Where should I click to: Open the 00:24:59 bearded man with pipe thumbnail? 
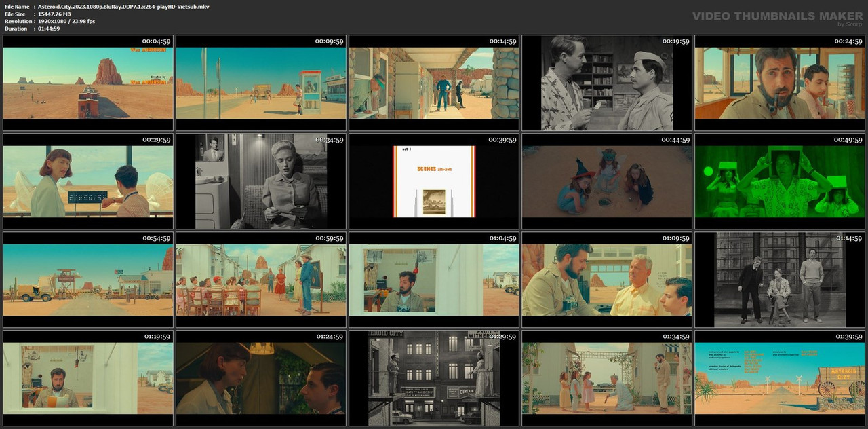(780, 83)
